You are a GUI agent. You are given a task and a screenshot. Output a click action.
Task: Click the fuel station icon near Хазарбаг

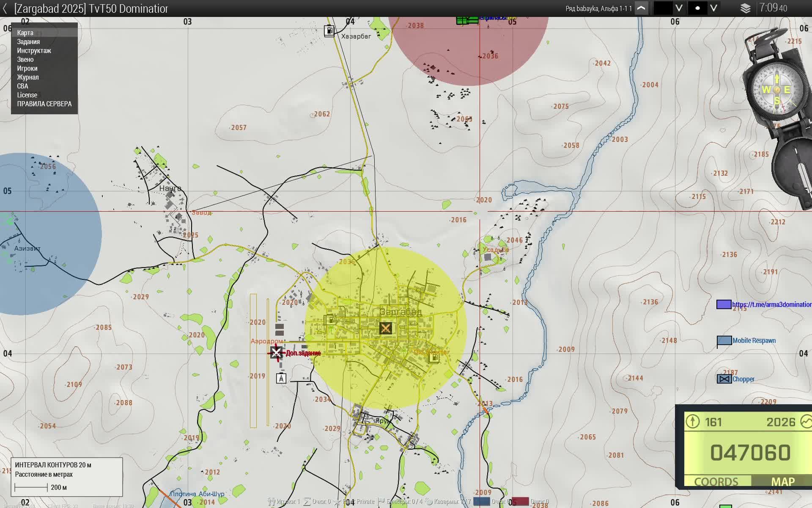[329, 30]
